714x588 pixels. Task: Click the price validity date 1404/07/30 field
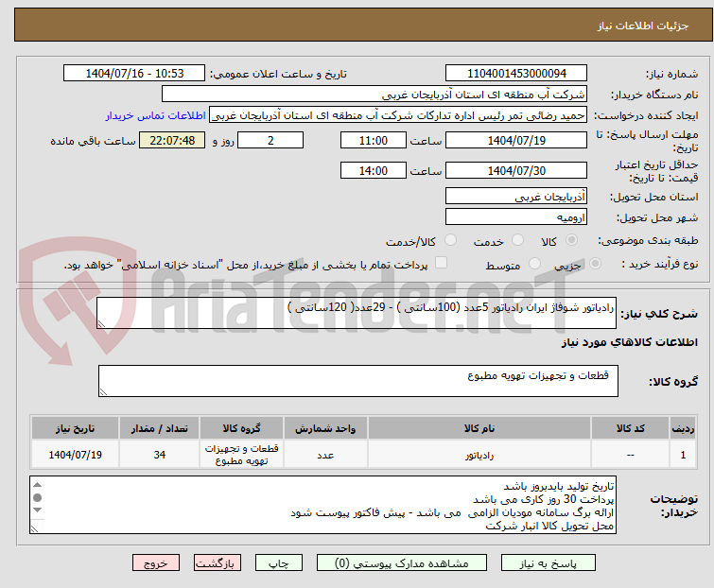click(x=516, y=170)
